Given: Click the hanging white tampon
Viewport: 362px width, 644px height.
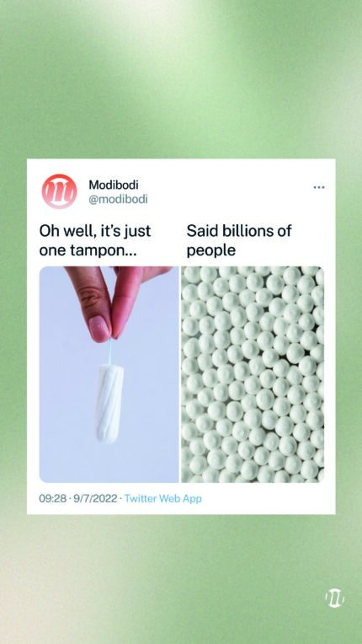Looking at the screenshot, I should [109, 403].
